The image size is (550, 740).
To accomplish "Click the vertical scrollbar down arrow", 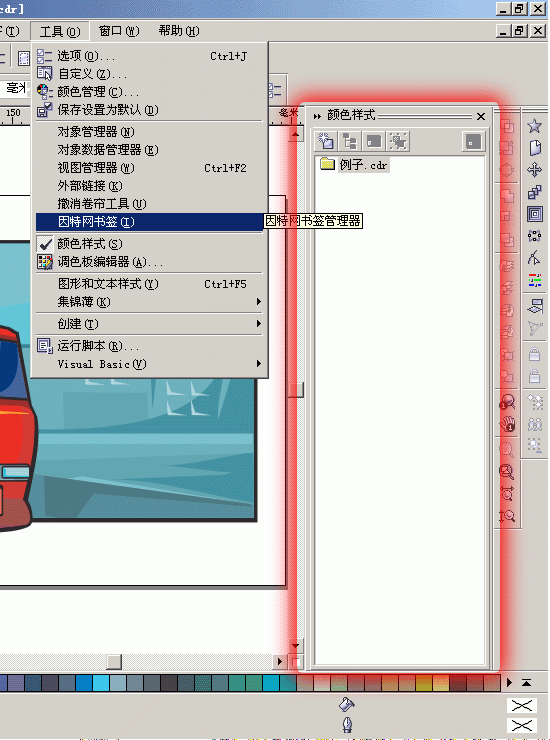I will [296, 645].
